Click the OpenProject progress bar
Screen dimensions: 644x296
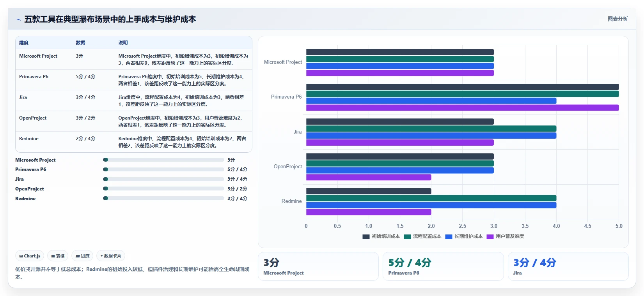[x=163, y=189]
